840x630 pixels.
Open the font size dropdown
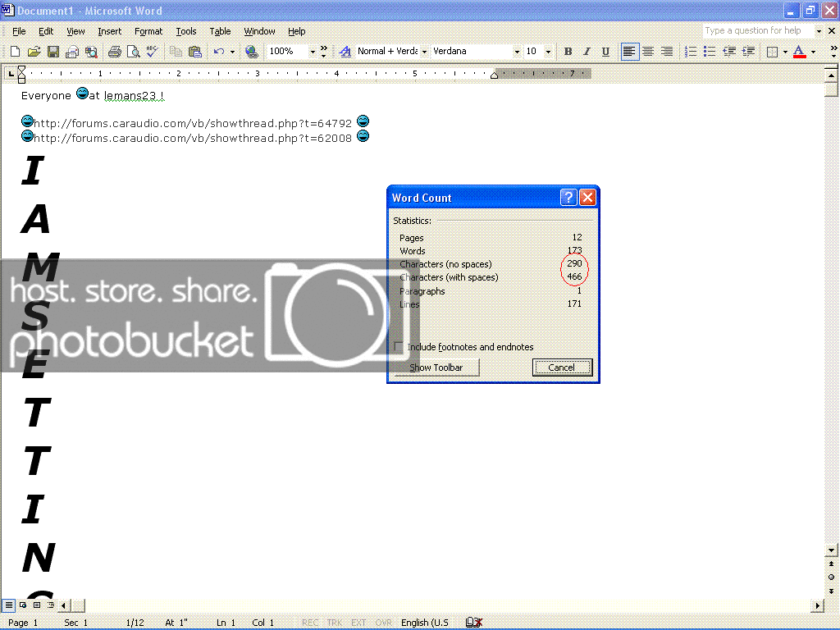coord(548,52)
